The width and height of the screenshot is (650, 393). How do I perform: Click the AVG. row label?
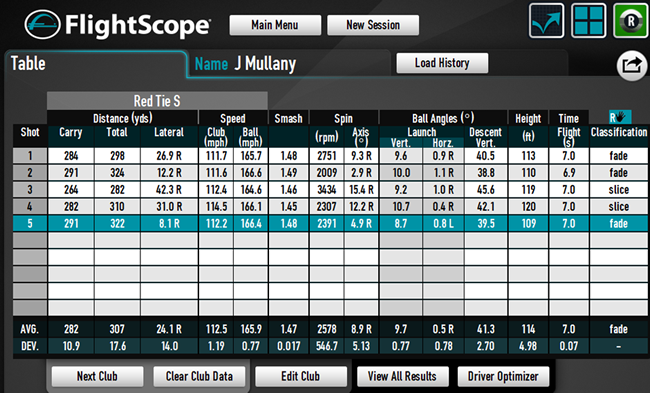(30, 329)
